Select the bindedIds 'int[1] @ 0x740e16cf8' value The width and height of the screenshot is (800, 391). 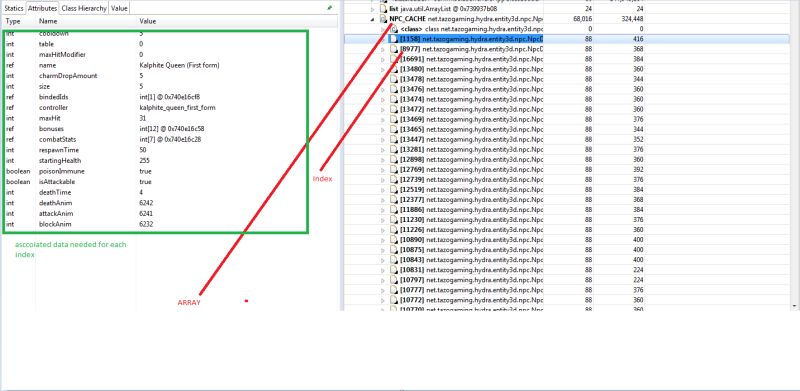tap(169, 97)
